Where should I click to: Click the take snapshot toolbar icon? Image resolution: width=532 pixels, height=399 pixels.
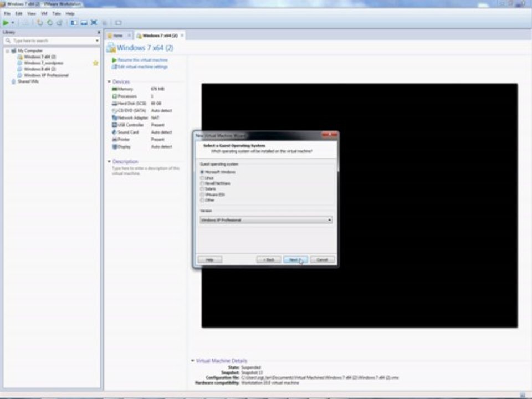(40, 23)
